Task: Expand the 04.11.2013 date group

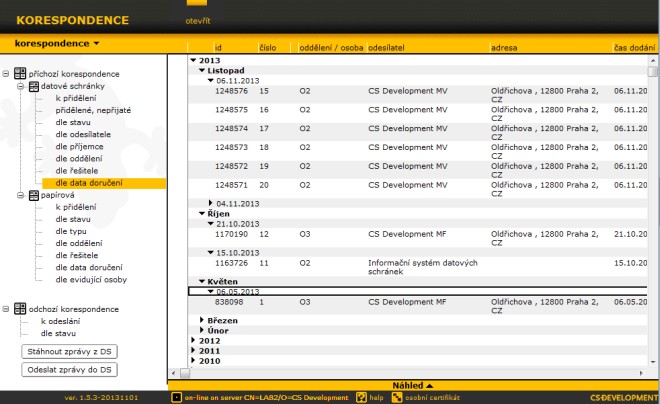Action: point(210,203)
